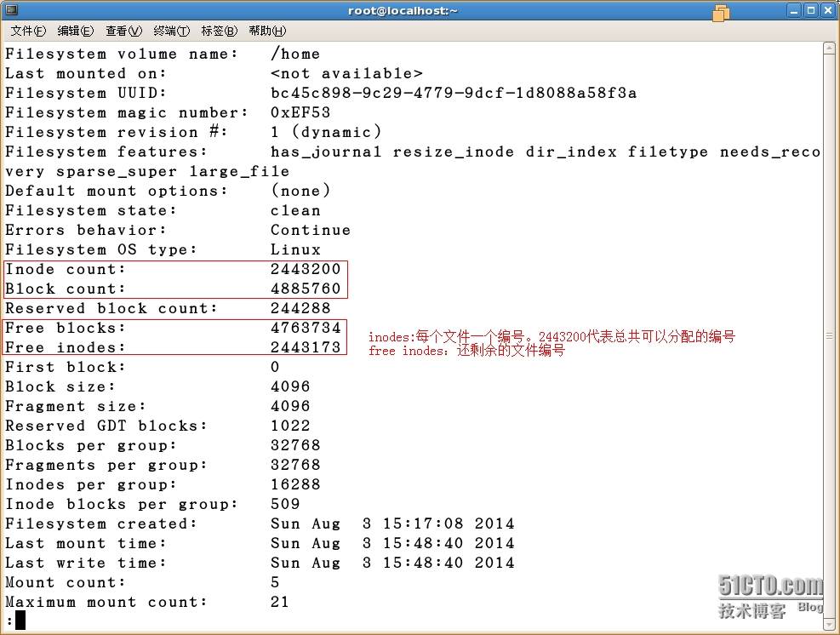Click the Inodes per group value 16288
The width and height of the screenshot is (840, 635).
point(295,484)
